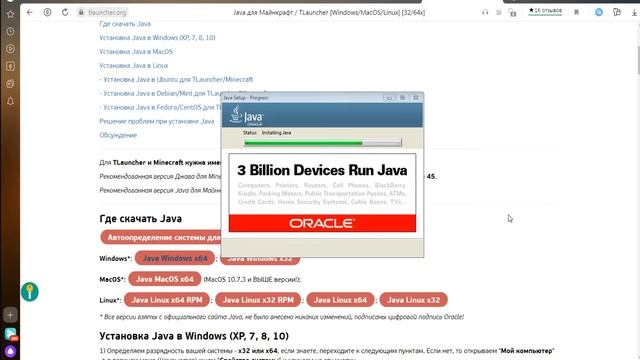Download Java Linux x32 package
Screen dimensions: 640x360
(413, 300)
